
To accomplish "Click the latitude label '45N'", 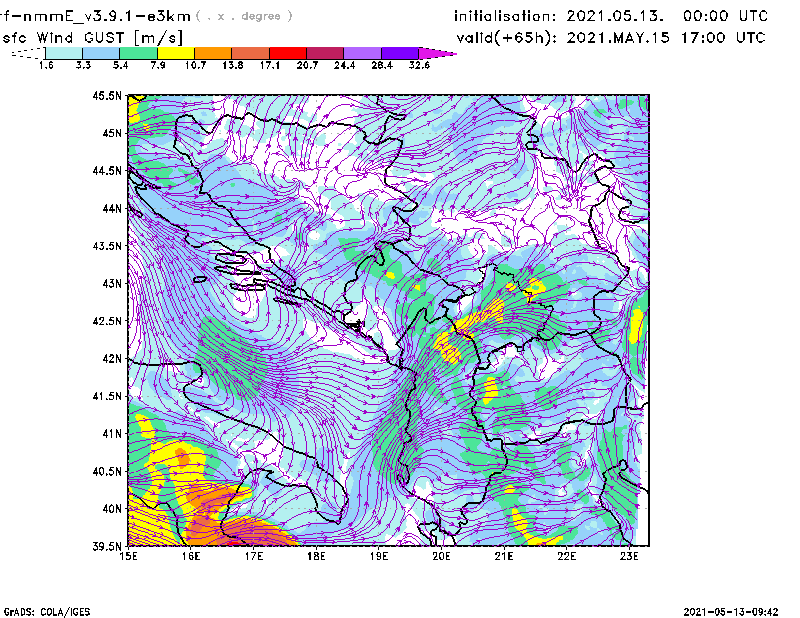I will click(x=112, y=133).
